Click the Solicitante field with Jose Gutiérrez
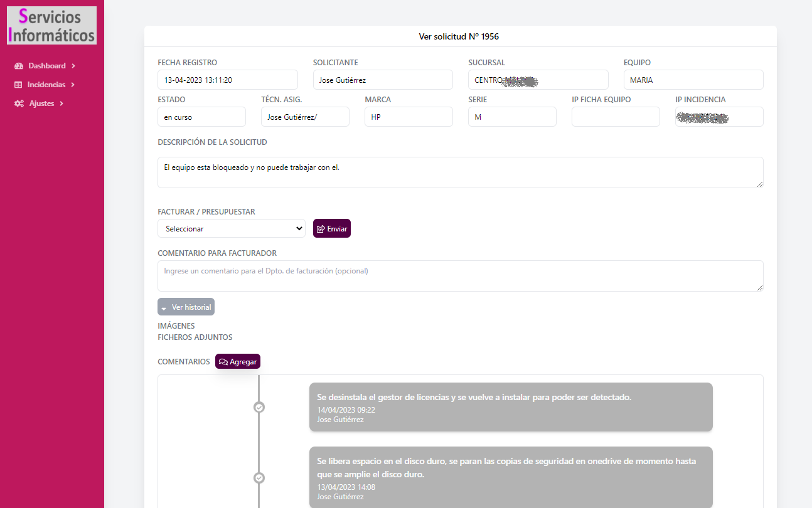The image size is (812, 508). click(x=383, y=80)
